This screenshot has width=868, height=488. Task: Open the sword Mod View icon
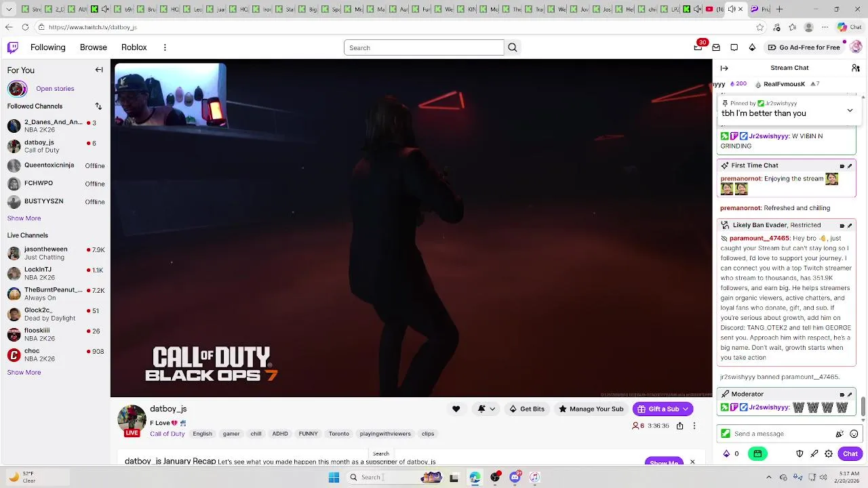814,453
